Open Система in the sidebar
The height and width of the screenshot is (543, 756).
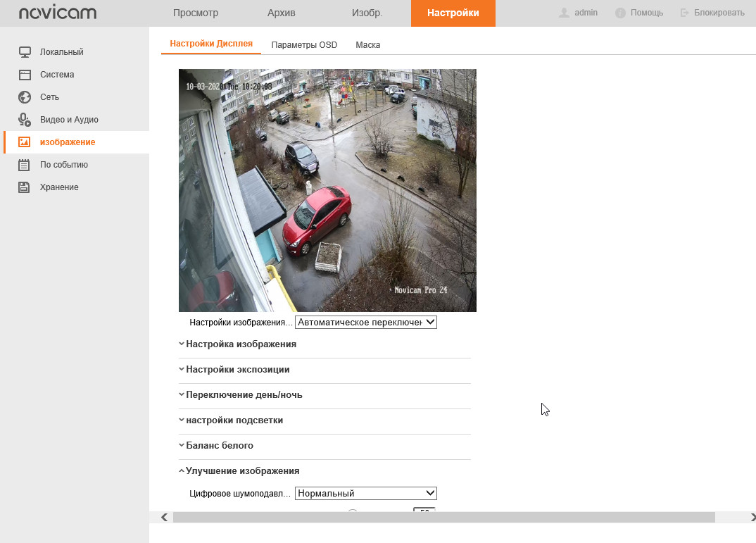click(x=57, y=75)
